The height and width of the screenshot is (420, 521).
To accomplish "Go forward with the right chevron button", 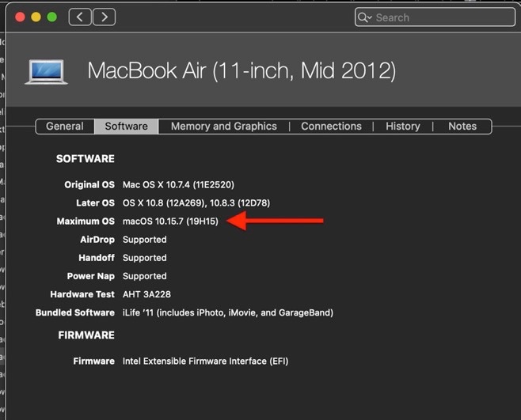I will 104,17.
